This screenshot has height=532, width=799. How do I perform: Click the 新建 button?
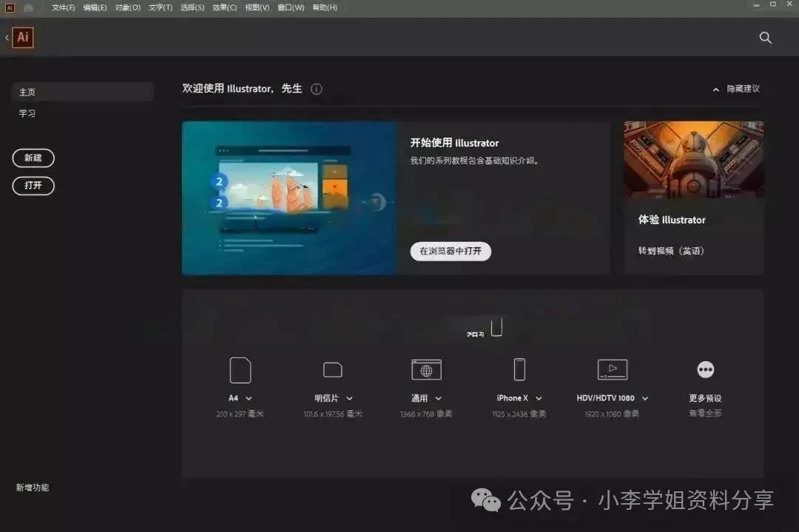[33, 158]
